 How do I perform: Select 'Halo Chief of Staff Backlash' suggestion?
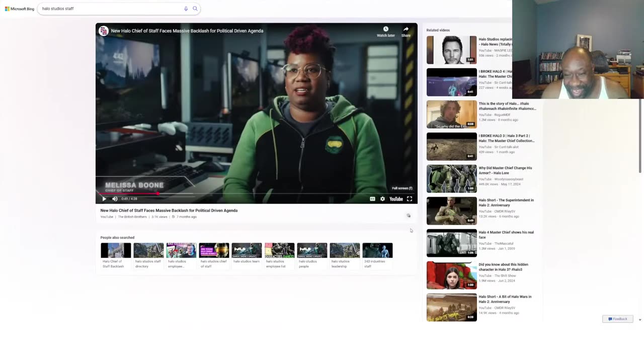coord(116,255)
